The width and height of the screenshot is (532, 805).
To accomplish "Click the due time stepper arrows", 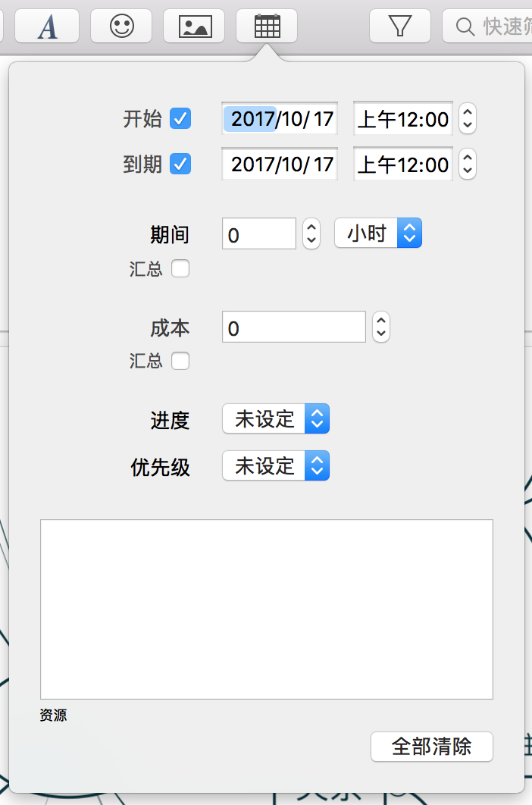I will coord(468,164).
